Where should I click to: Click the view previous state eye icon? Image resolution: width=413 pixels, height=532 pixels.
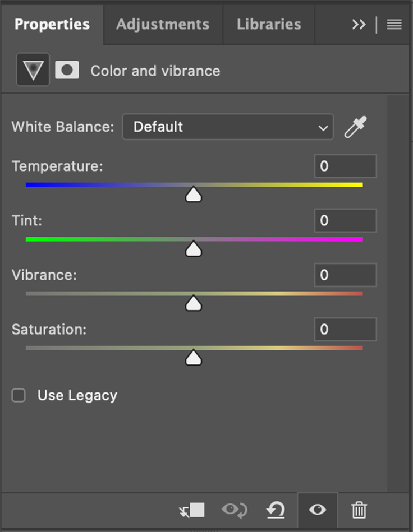(x=235, y=510)
